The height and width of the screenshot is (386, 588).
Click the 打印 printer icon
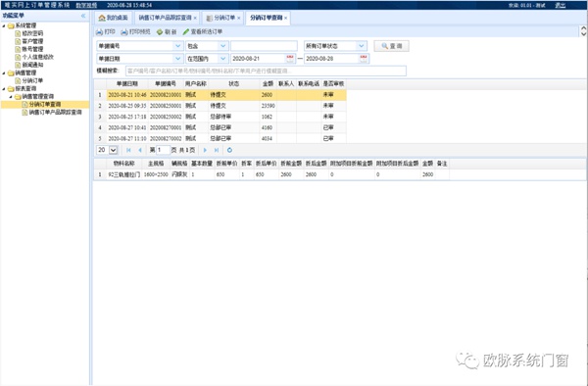(x=99, y=32)
